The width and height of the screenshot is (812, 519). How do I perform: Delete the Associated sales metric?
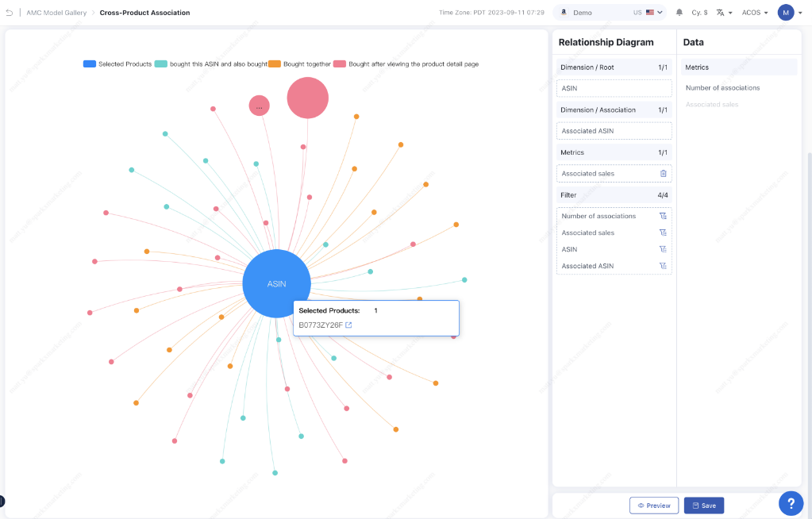664,174
